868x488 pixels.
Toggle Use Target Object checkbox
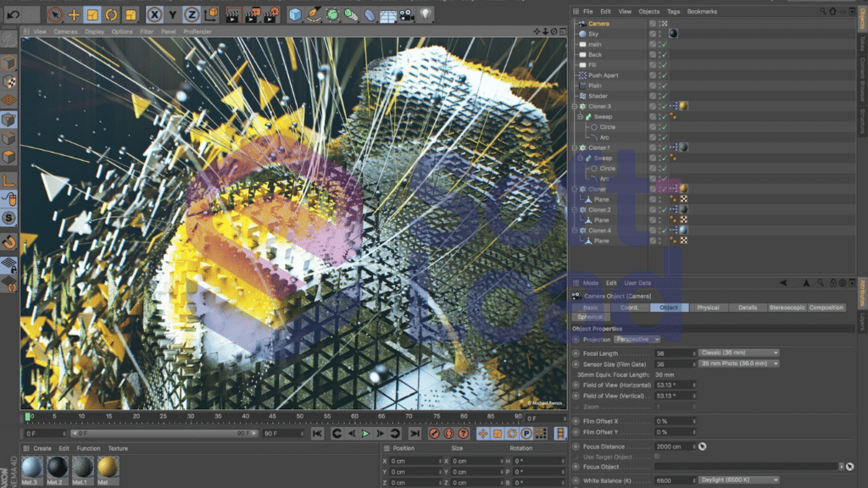pyautogui.click(x=657, y=457)
